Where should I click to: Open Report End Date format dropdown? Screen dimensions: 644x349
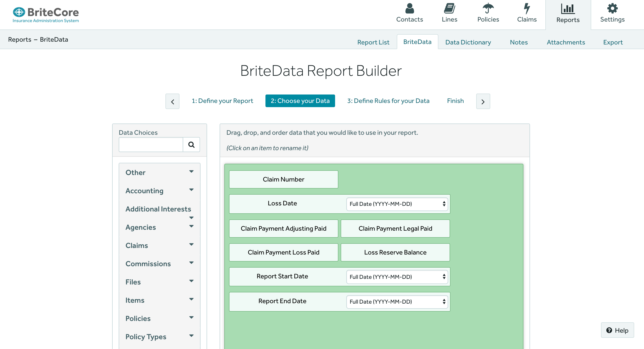pos(397,302)
